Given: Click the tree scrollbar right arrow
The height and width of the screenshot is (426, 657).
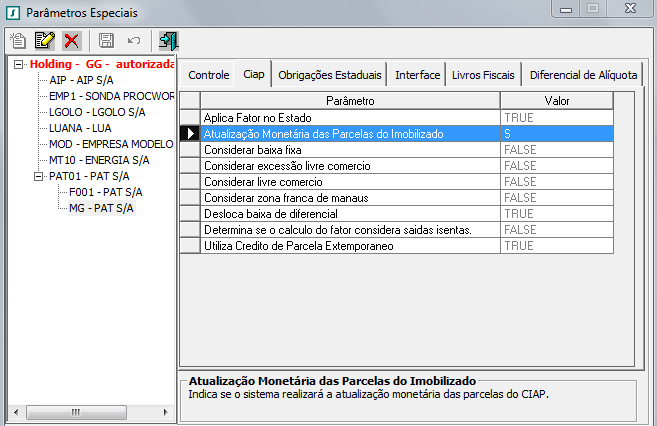Looking at the screenshot, I should pos(165,412).
